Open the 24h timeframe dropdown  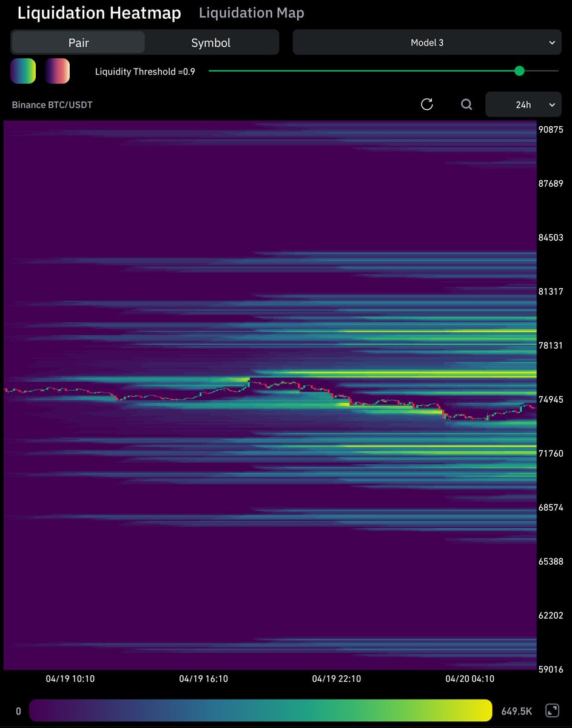[523, 104]
